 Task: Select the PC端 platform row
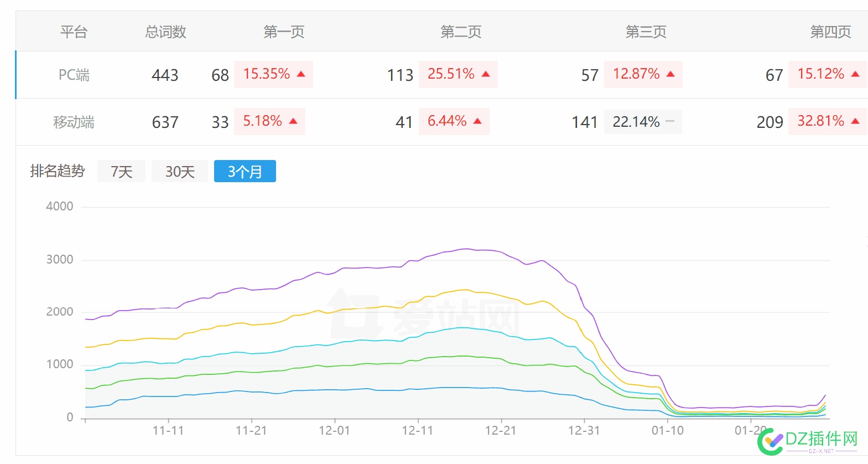pos(441,75)
